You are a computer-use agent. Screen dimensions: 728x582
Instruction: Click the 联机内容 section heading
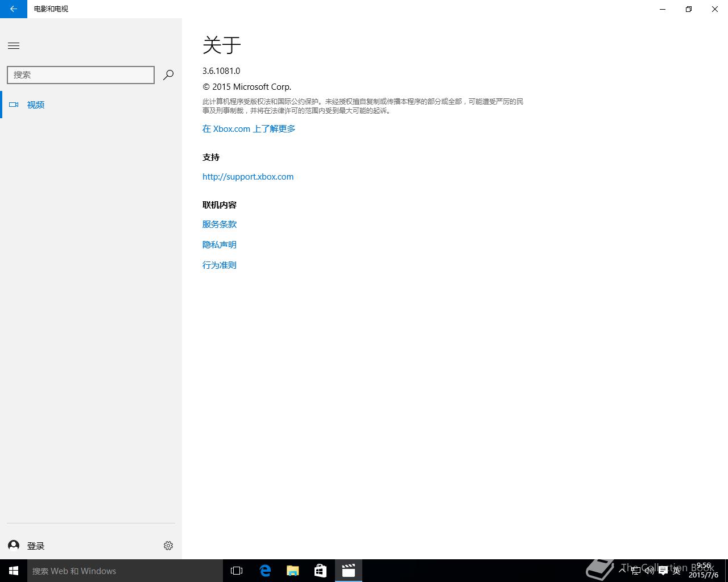(x=220, y=205)
